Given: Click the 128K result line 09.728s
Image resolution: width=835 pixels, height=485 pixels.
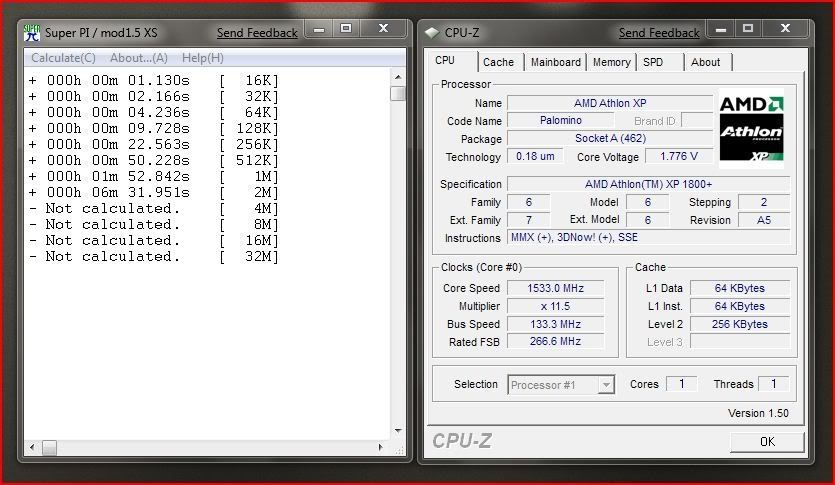Looking at the screenshot, I should 153,128.
